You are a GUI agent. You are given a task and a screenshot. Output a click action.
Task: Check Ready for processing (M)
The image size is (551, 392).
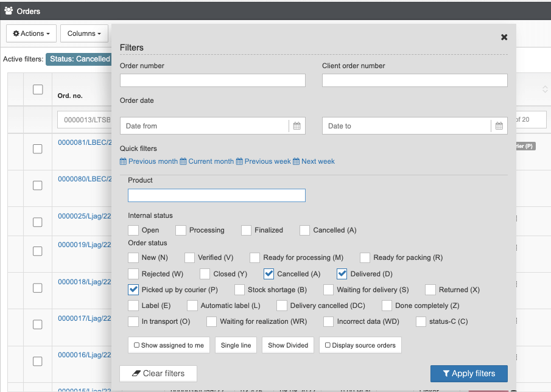click(254, 258)
